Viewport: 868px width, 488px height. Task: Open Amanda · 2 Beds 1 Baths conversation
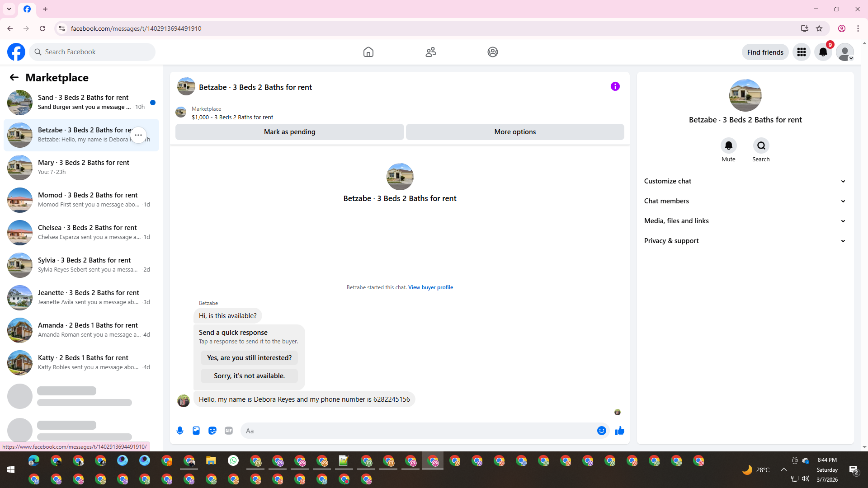[81, 330]
